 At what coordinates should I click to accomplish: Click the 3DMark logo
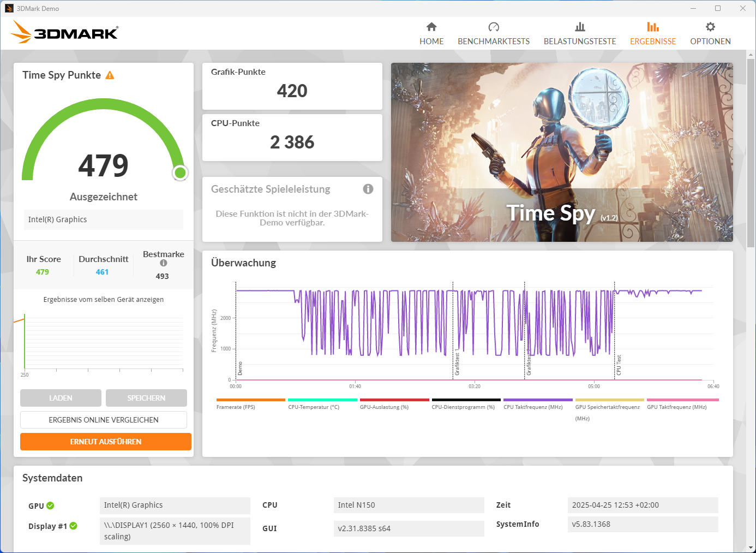(x=64, y=32)
